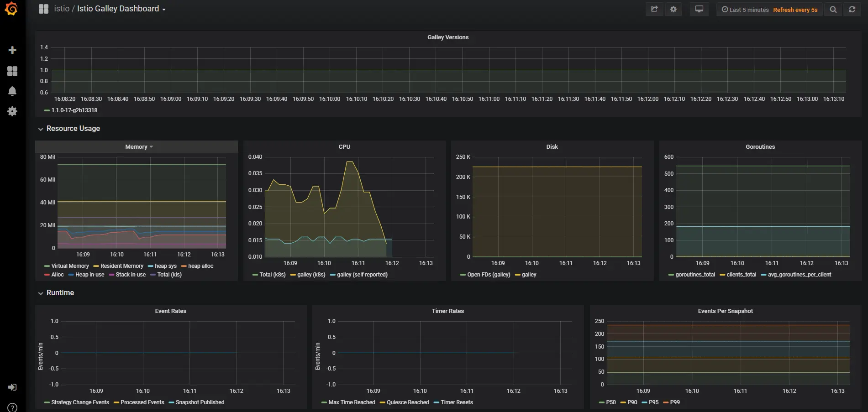Toggle clients_total series in legend
Screen dimensions: 868x412
click(742, 275)
